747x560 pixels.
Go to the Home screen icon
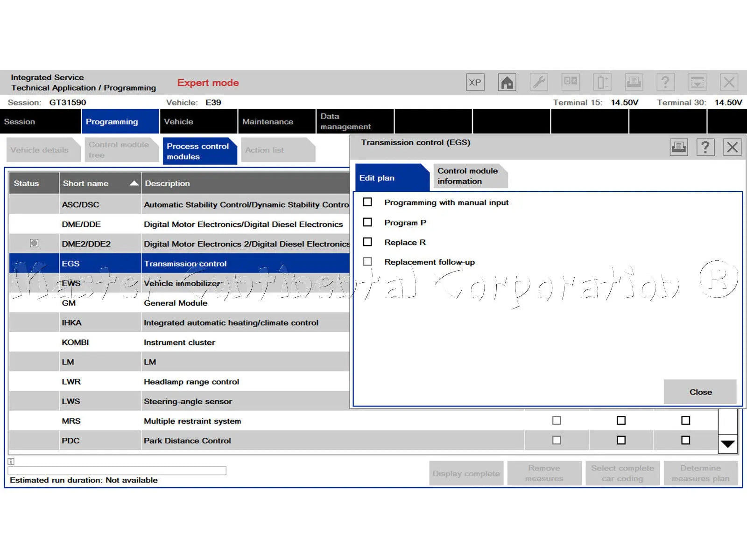507,83
